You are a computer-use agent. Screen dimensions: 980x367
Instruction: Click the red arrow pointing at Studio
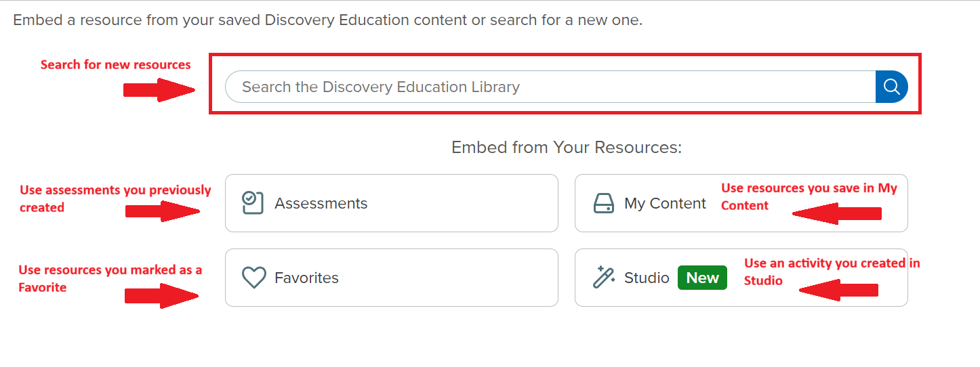pos(838,290)
